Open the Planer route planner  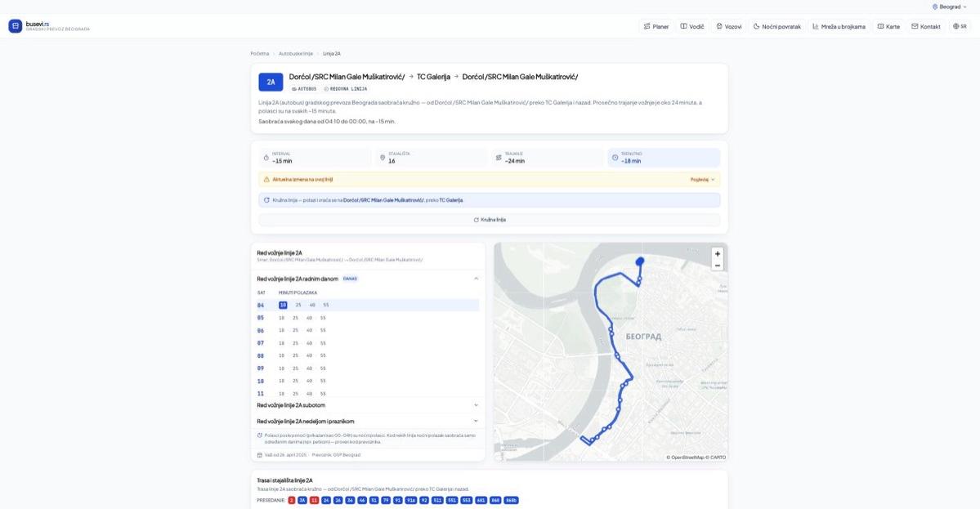coord(656,26)
